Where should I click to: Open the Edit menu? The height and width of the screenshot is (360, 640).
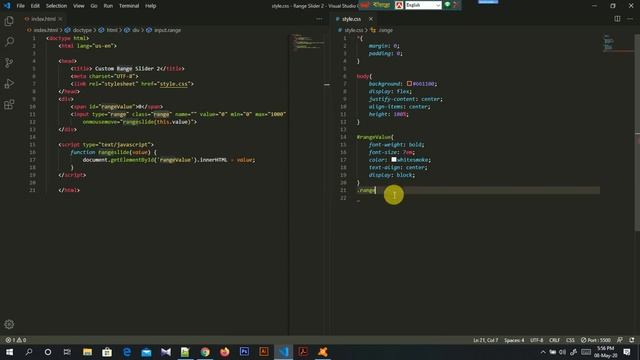[x=35, y=6]
